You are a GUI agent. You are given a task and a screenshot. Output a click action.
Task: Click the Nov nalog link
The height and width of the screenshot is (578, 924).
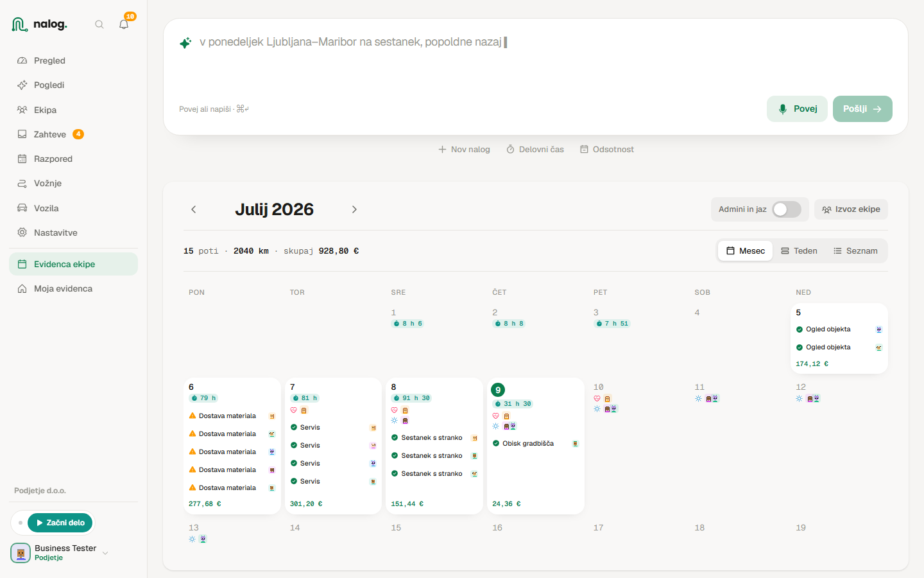coord(464,149)
